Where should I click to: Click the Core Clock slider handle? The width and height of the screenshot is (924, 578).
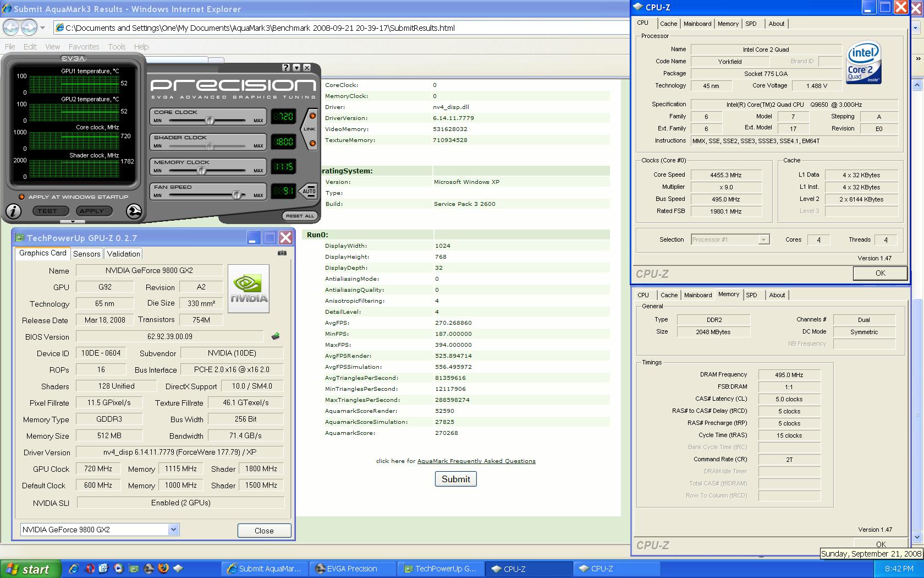(x=210, y=120)
